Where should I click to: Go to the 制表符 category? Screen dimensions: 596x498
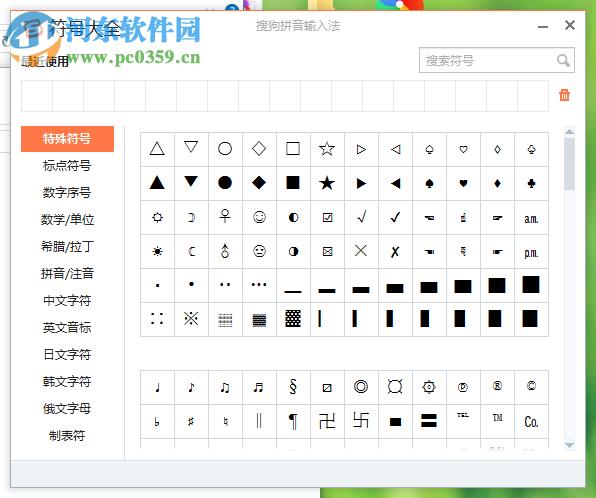[x=67, y=435]
